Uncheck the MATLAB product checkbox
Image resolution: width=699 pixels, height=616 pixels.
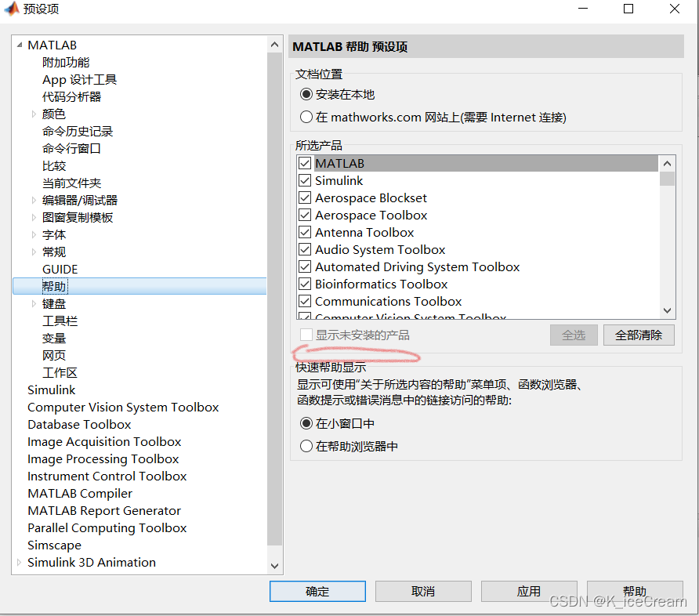[305, 163]
